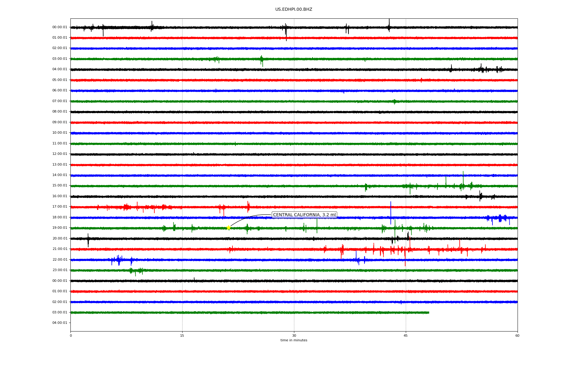Click the CENTRAL CALIFORNIA, 3.2 ml annotation
Viewport: 588px width, 368px height.
click(x=304, y=215)
